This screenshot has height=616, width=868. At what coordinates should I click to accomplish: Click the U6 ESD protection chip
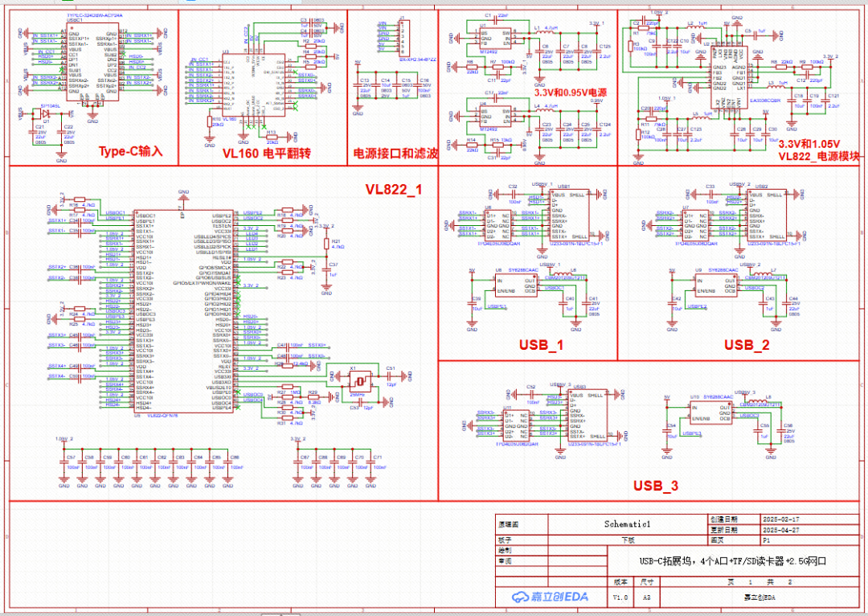point(498,226)
